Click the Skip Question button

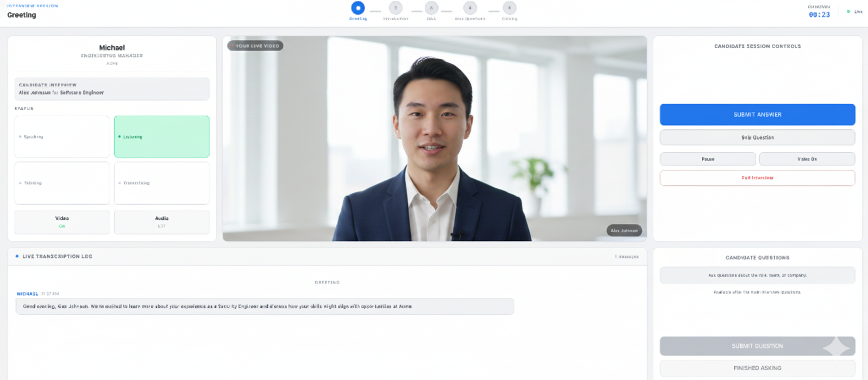[x=757, y=137]
